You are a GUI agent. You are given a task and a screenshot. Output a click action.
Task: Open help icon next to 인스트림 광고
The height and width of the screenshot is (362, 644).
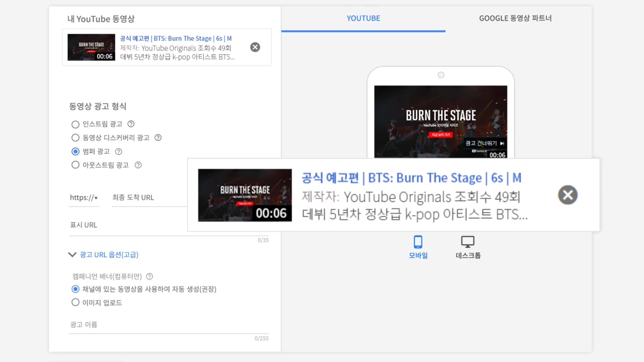point(131,124)
